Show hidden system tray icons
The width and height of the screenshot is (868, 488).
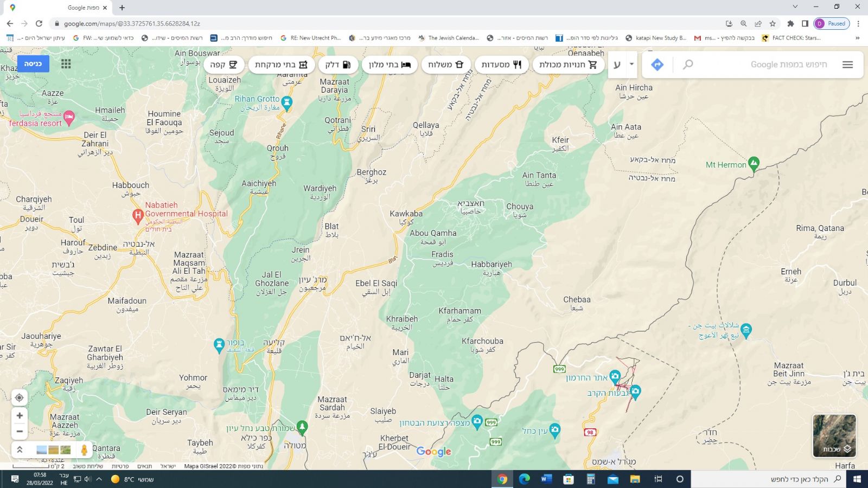click(99, 479)
